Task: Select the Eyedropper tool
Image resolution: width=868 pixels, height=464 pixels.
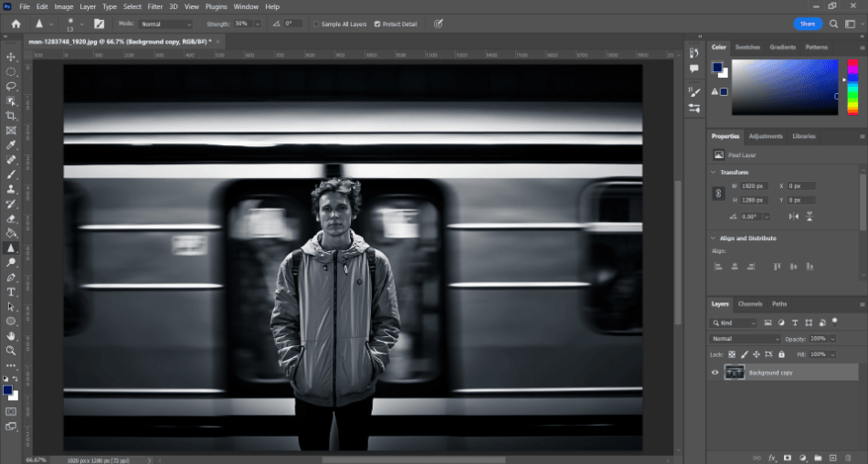Action: point(11,145)
